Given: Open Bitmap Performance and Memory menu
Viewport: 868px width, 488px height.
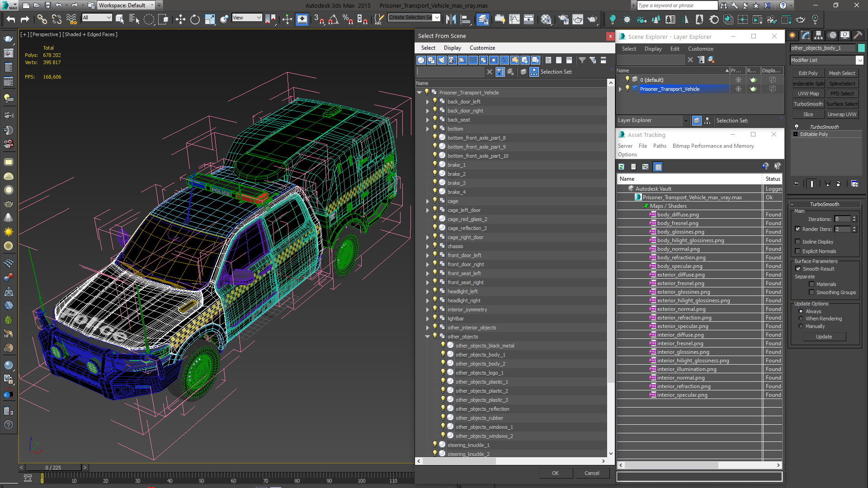Looking at the screenshot, I should point(713,146).
